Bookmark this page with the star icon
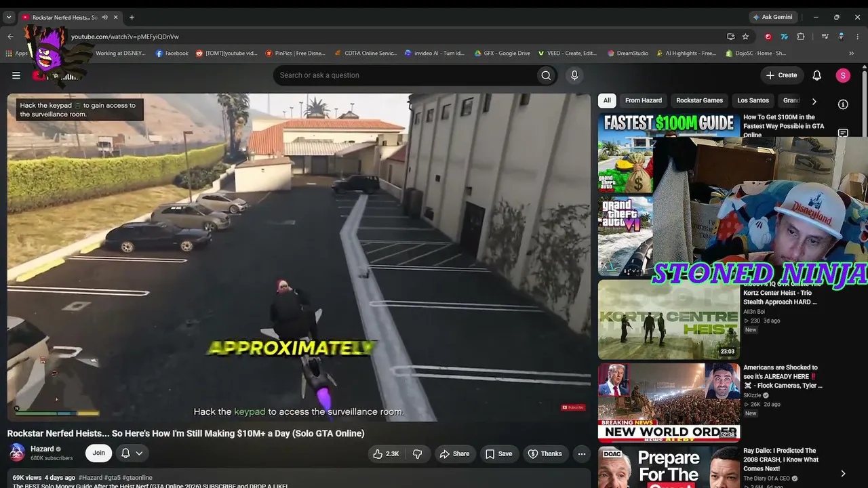The image size is (868, 488). click(x=745, y=37)
